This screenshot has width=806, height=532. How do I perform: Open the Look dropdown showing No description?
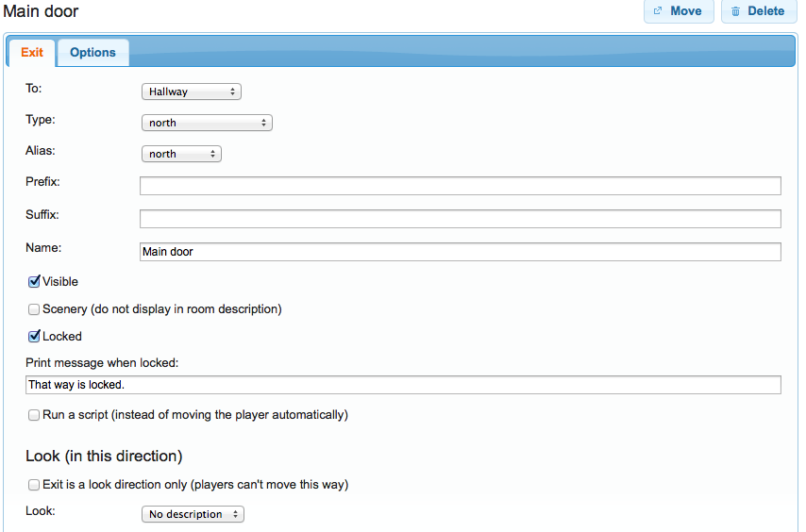tap(193, 514)
